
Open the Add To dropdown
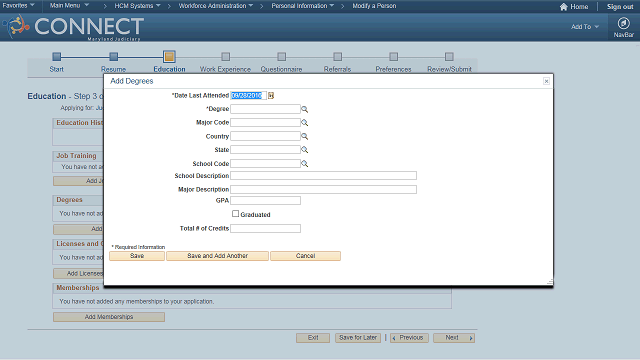pyautogui.click(x=585, y=27)
